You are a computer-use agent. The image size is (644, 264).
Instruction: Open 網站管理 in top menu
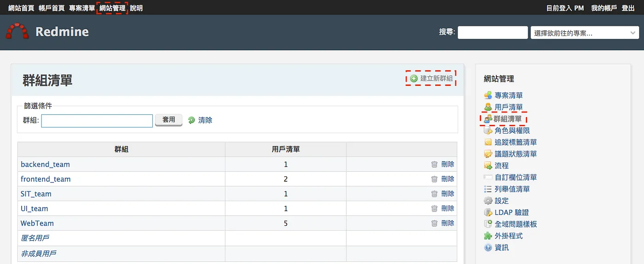point(112,8)
